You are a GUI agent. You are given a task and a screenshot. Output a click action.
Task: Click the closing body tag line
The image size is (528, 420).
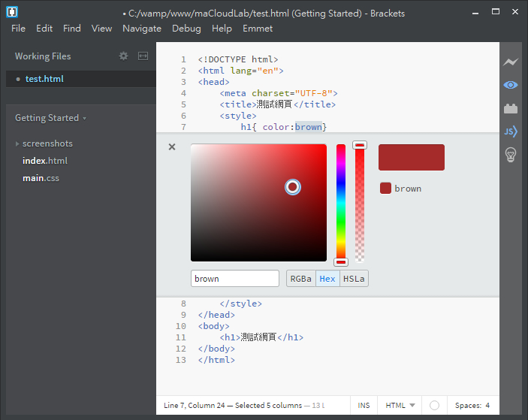tap(216, 349)
